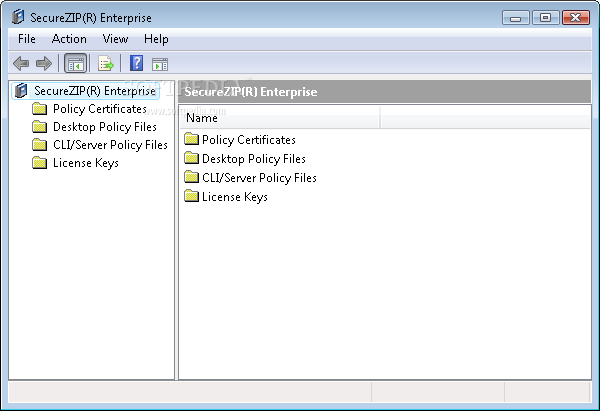Click the SecureZIP root node icon in tree
Image resolution: width=600 pixels, height=411 pixels.
[21, 91]
